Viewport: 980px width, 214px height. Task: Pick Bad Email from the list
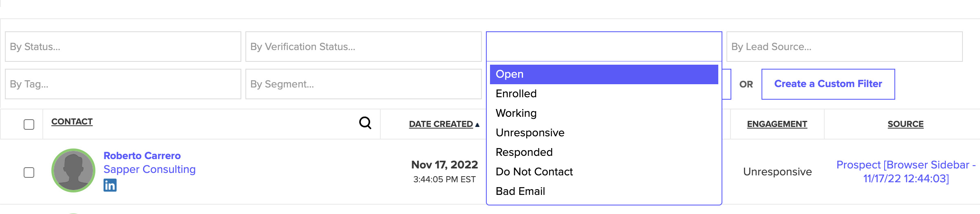[x=604, y=192]
